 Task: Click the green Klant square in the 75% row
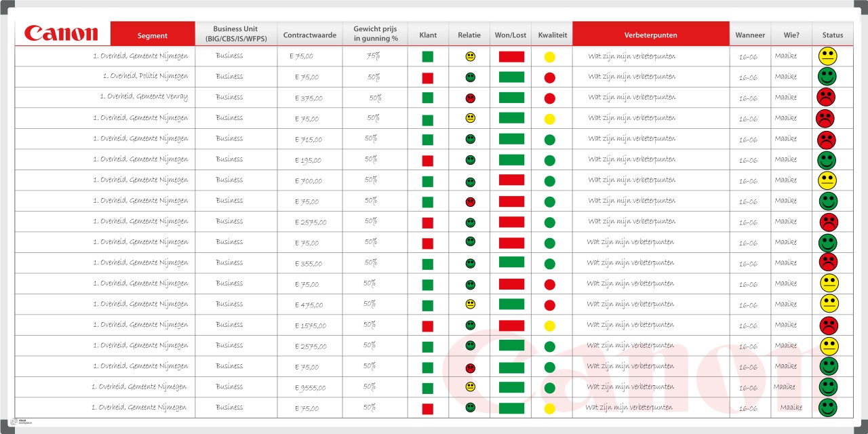[427, 57]
